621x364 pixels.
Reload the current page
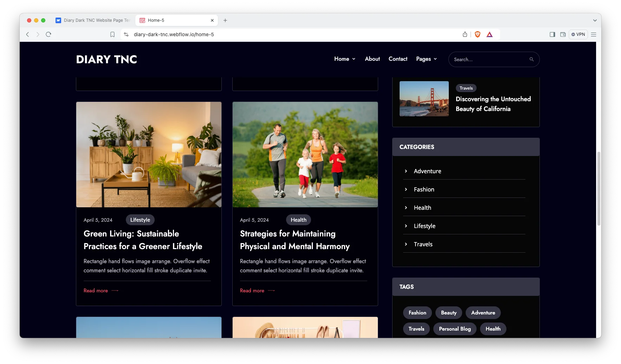point(48,34)
